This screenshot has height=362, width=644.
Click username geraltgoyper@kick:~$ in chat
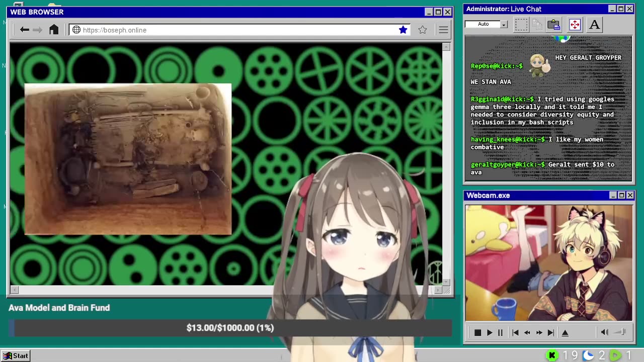[x=508, y=164]
